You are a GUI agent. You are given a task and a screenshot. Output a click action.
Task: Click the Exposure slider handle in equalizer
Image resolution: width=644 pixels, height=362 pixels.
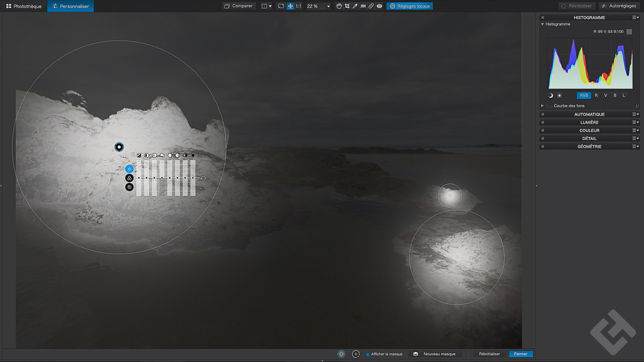(139, 178)
